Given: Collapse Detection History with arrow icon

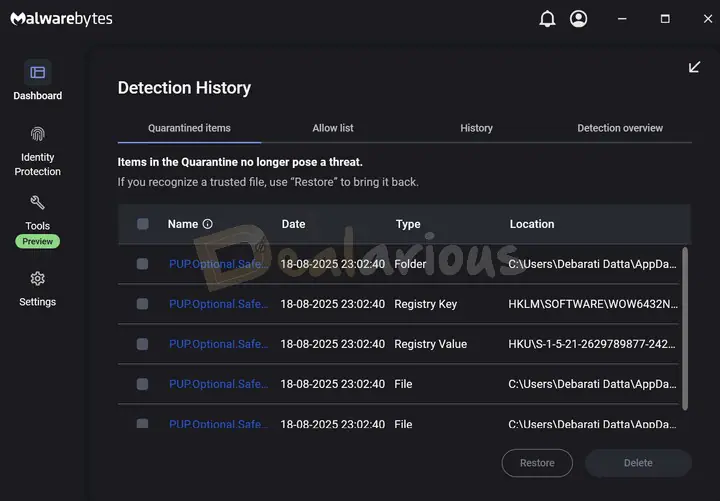Looking at the screenshot, I should tap(695, 67).
